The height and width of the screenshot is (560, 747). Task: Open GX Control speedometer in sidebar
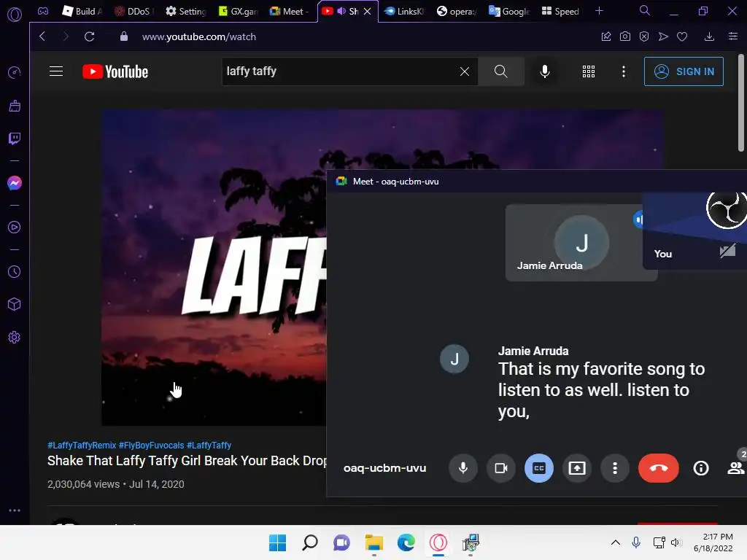tap(15, 72)
